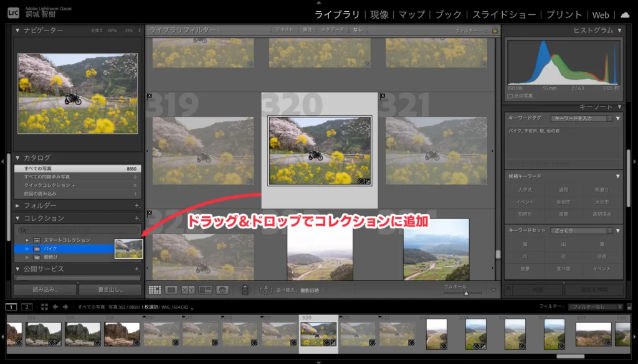The height and width of the screenshot is (364, 638).
Task: Toggle the filter lock icon in the Library Filter bar
Action: pyautogui.click(x=495, y=29)
